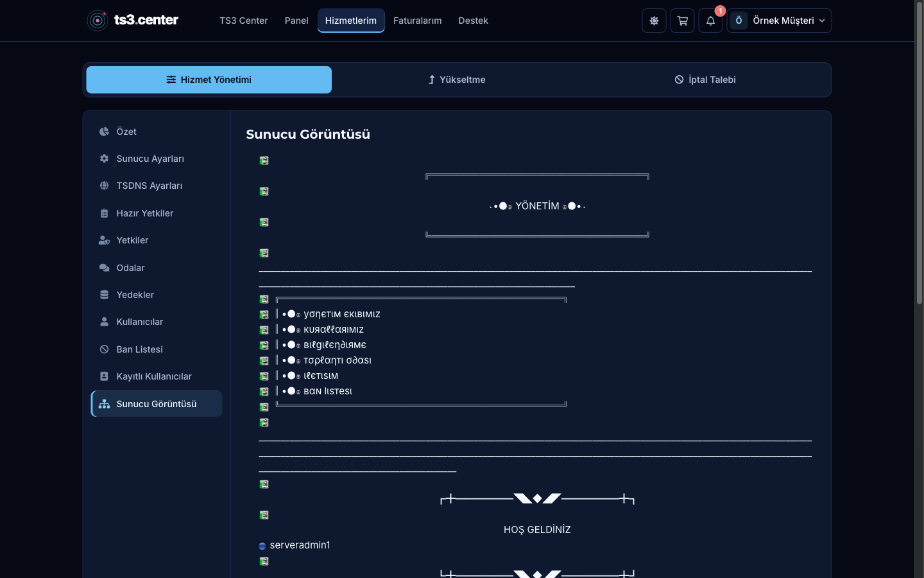Click the Yetkiler user-shield icon
This screenshot has height=578, width=924.
click(x=104, y=240)
